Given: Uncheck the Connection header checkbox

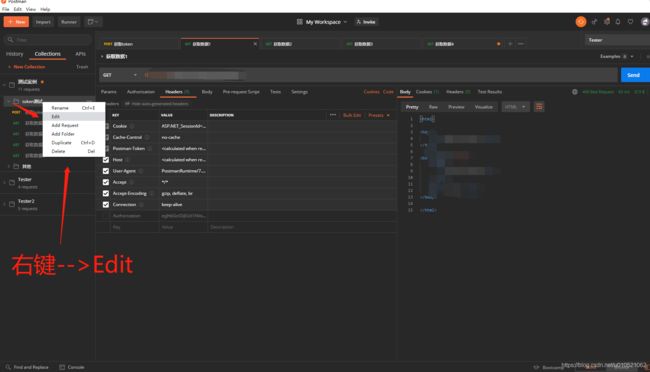Looking at the screenshot, I should [106, 204].
